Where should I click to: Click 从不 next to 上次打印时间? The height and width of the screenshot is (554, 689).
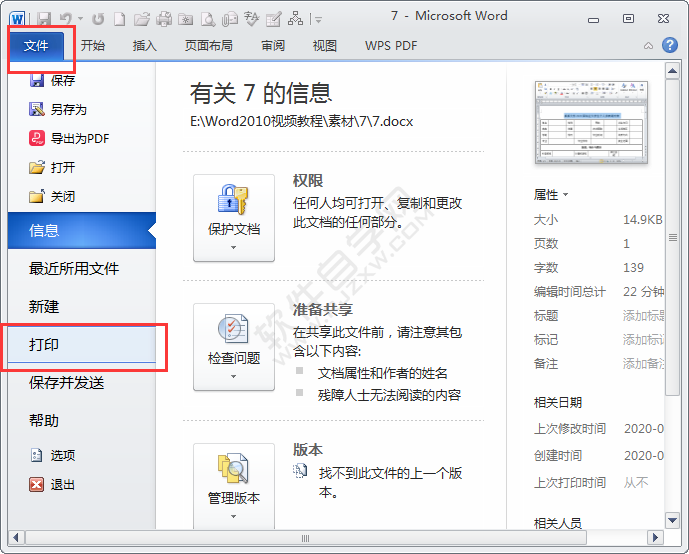[636, 483]
